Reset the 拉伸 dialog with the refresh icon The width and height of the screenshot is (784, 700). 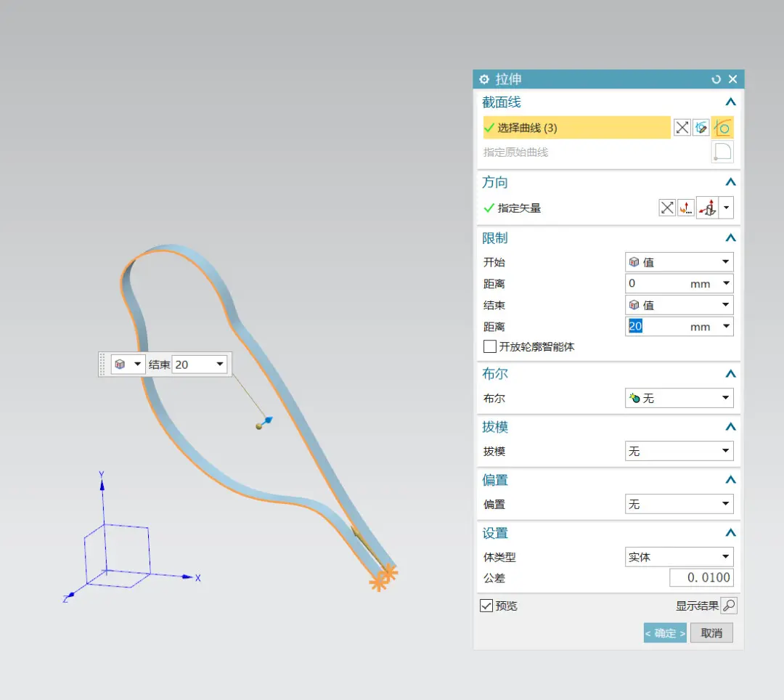[716, 79]
